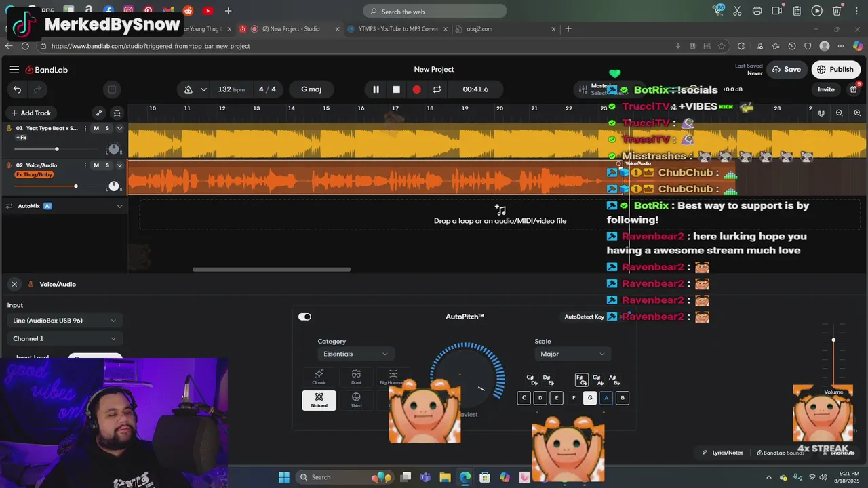Zoom in the timeline
868x488 pixels.
click(x=857, y=113)
